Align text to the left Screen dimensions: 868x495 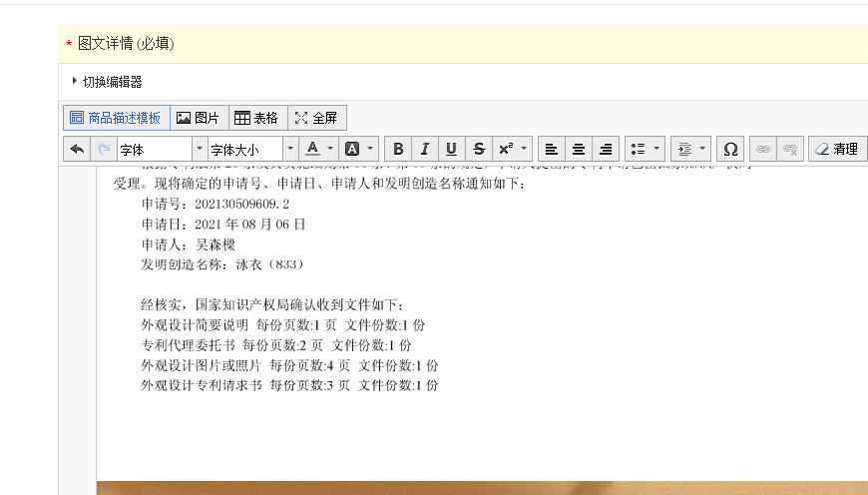point(552,149)
